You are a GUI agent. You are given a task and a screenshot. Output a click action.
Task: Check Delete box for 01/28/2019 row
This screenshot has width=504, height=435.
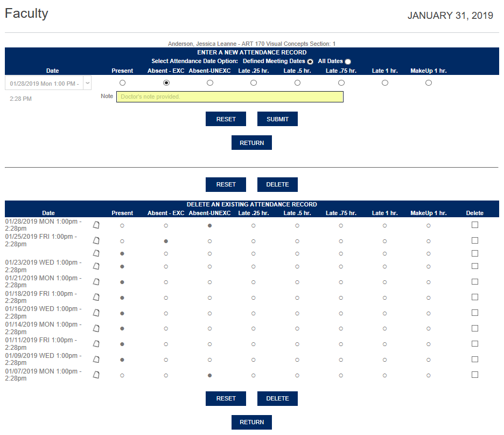click(x=475, y=225)
